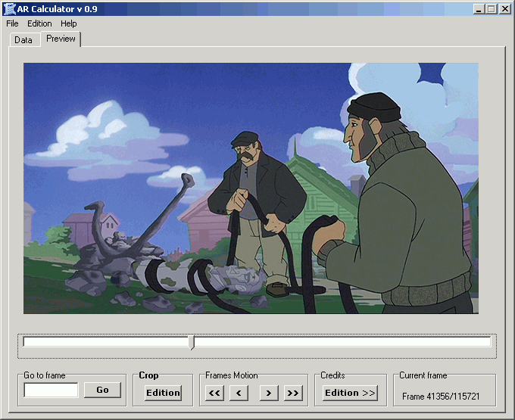Image resolution: width=515 pixels, height=420 pixels.
Task: Advance one frame with > button
Action: click(x=269, y=393)
